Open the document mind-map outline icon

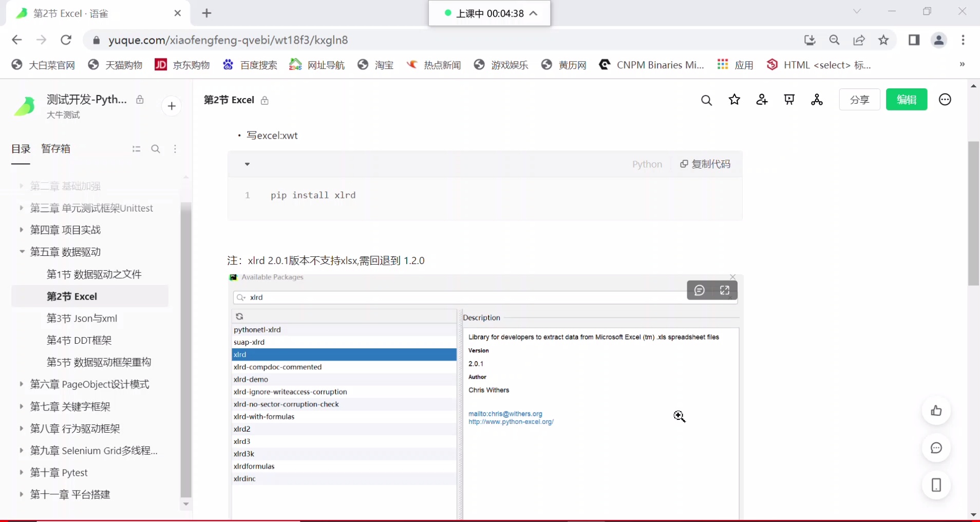(817, 100)
